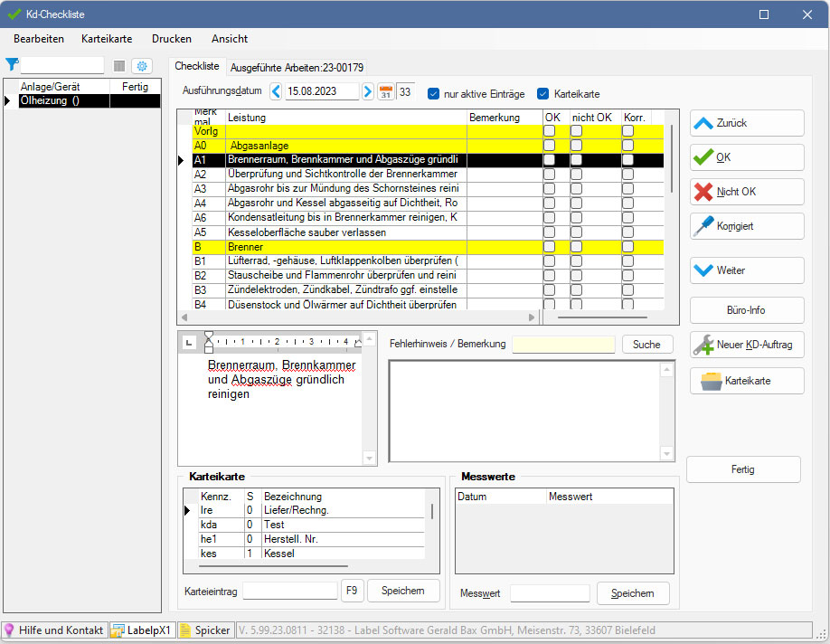The height and width of the screenshot is (644, 830).
Task: Click the blue filter funnel icon
Action: [x=12, y=64]
